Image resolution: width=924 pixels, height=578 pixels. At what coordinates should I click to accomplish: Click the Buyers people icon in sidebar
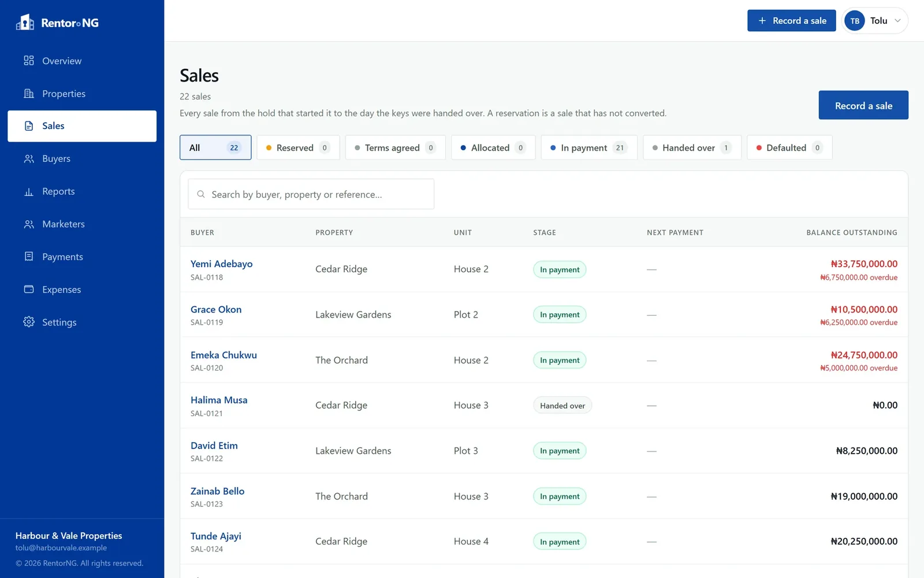pyautogui.click(x=29, y=158)
